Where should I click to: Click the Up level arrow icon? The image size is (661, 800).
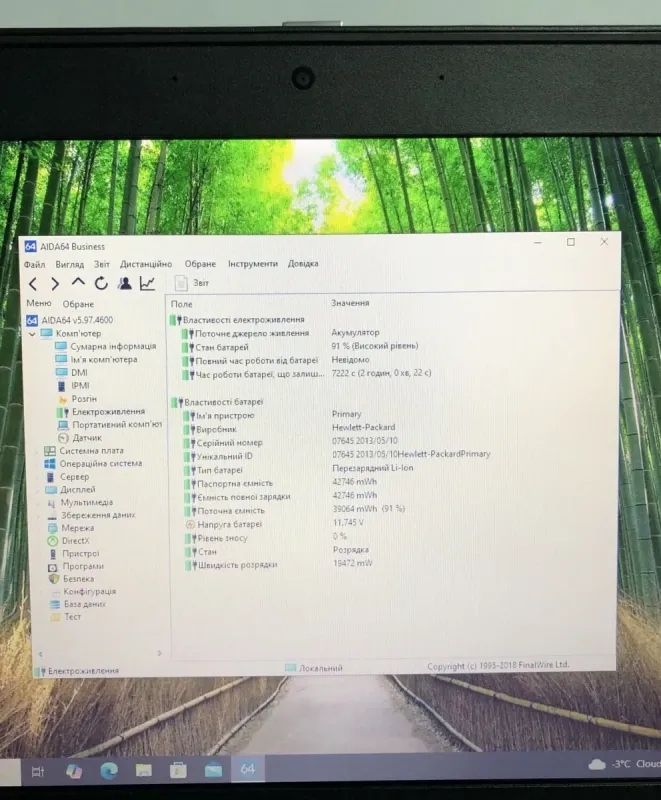coord(78,283)
